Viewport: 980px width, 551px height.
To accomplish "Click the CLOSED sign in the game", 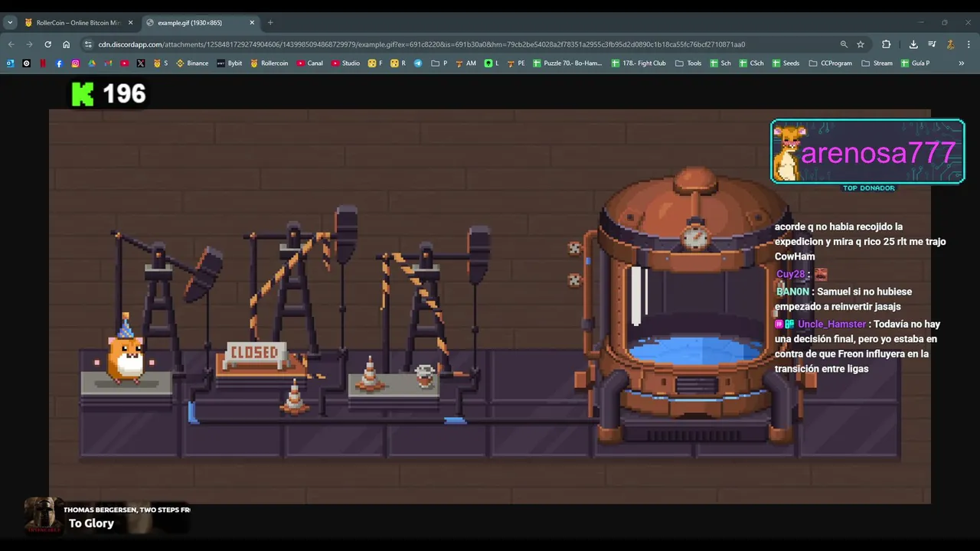I will [x=255, y=354].
